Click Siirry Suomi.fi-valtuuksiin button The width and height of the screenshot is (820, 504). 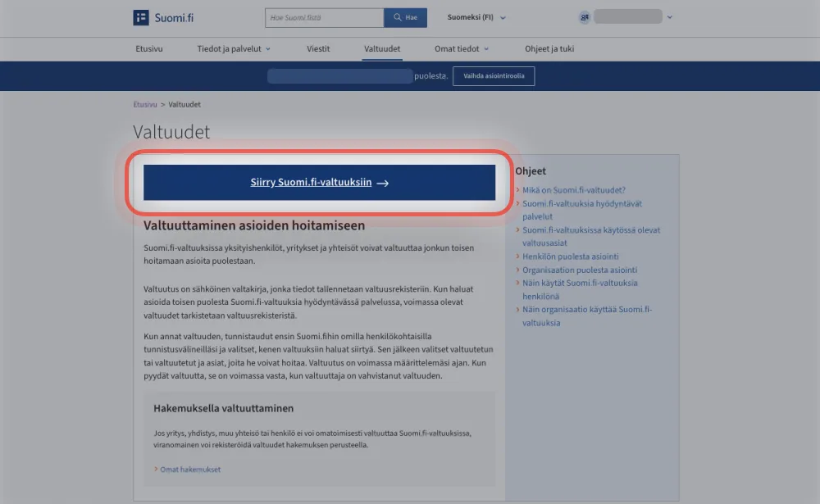[320, 183]
